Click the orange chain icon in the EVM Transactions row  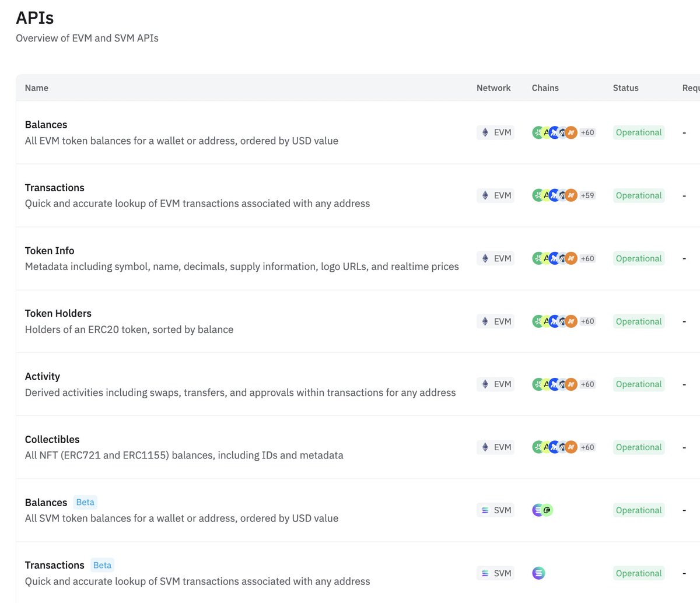click(x=571, y=195)
